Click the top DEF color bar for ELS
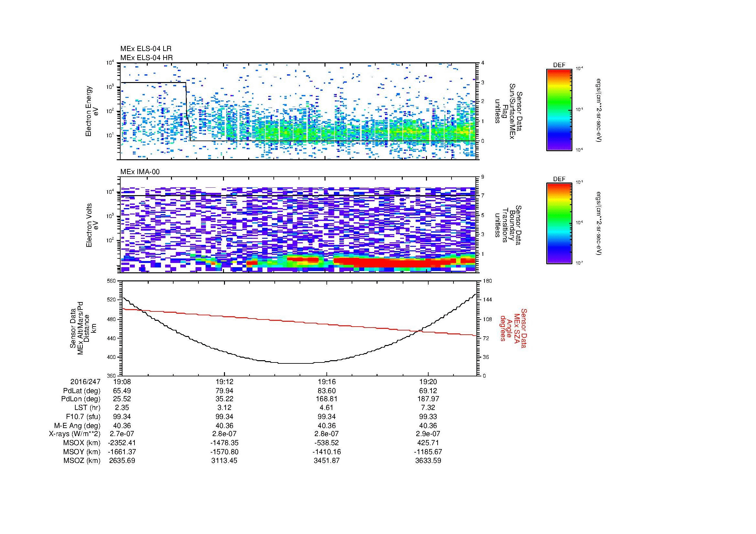756x534 pixels. click(x=559, y=110)
